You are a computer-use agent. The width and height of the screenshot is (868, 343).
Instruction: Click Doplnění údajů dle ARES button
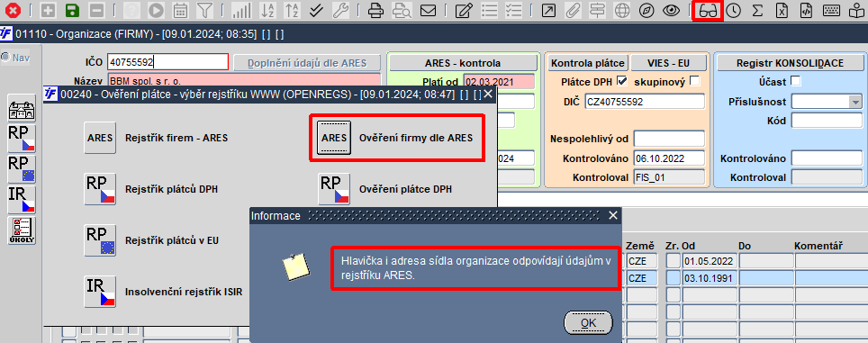(307, 62)
